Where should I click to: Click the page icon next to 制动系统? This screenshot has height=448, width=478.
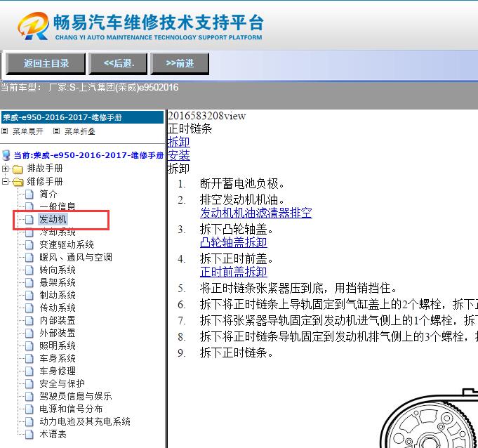click(29, 296)
